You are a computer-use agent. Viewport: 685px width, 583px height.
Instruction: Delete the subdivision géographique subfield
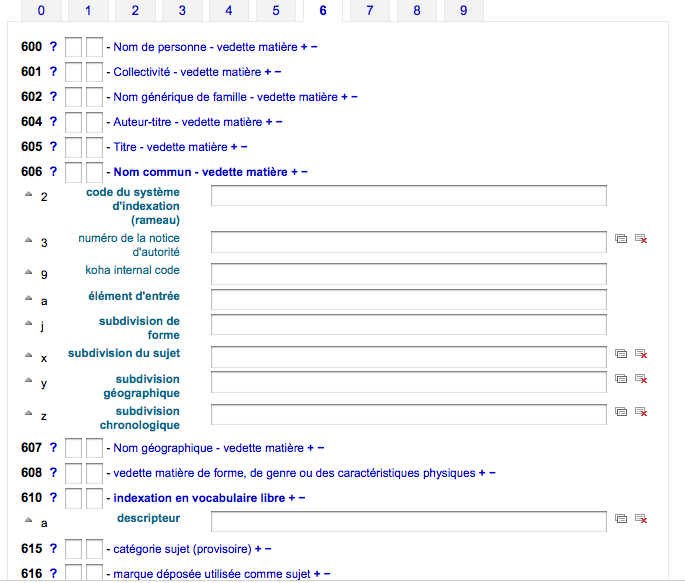click(x=641, y=379)
